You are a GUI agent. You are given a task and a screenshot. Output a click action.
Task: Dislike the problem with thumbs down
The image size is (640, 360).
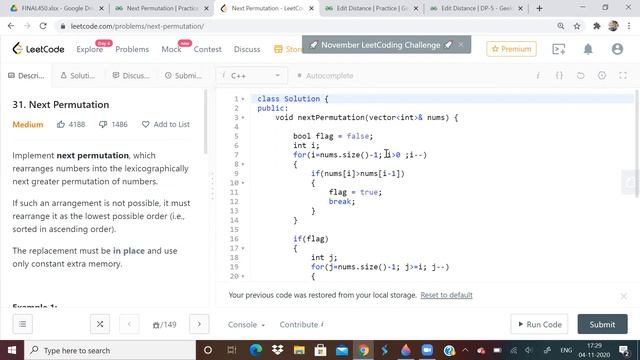[x=103, y=124]
